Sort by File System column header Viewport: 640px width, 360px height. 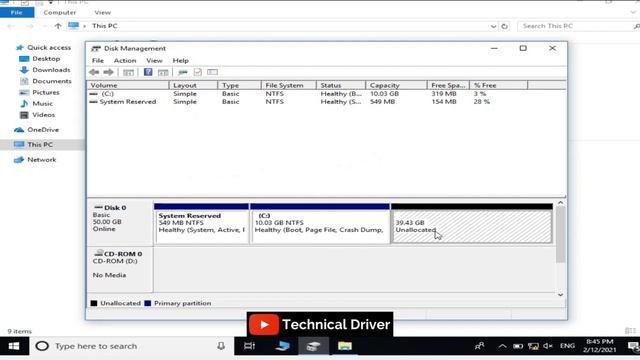point(289,85)
